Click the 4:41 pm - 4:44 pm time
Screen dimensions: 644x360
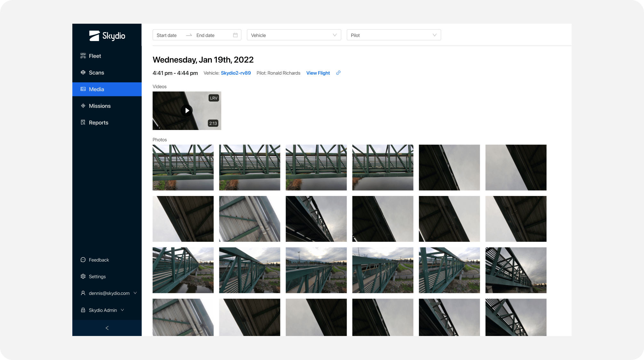coord(175,73)
